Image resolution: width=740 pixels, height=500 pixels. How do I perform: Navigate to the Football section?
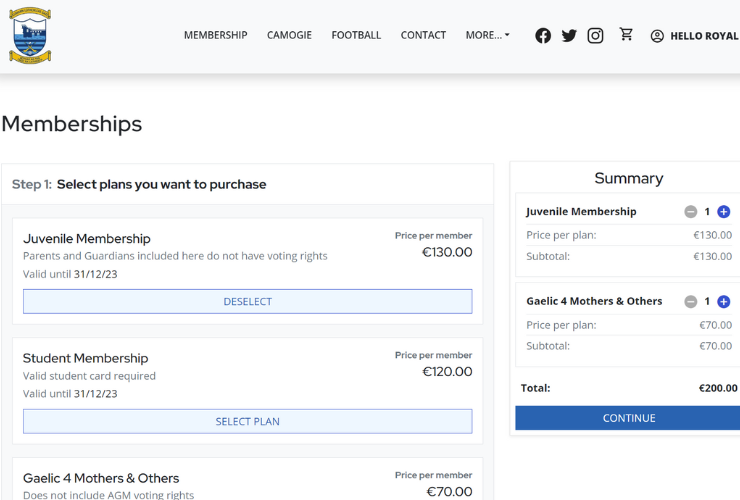coord(356,35)
